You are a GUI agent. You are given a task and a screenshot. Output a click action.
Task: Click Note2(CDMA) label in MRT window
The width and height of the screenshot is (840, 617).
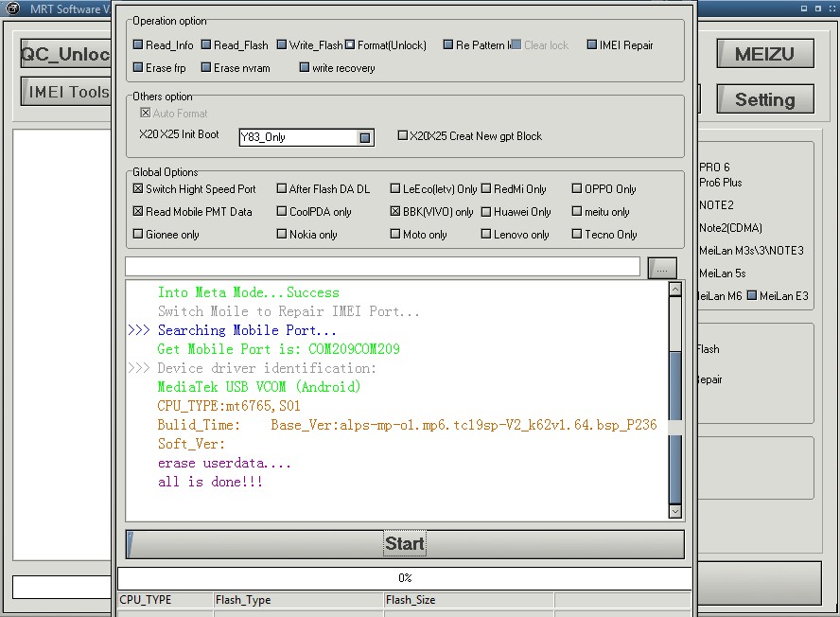(730, 228)
